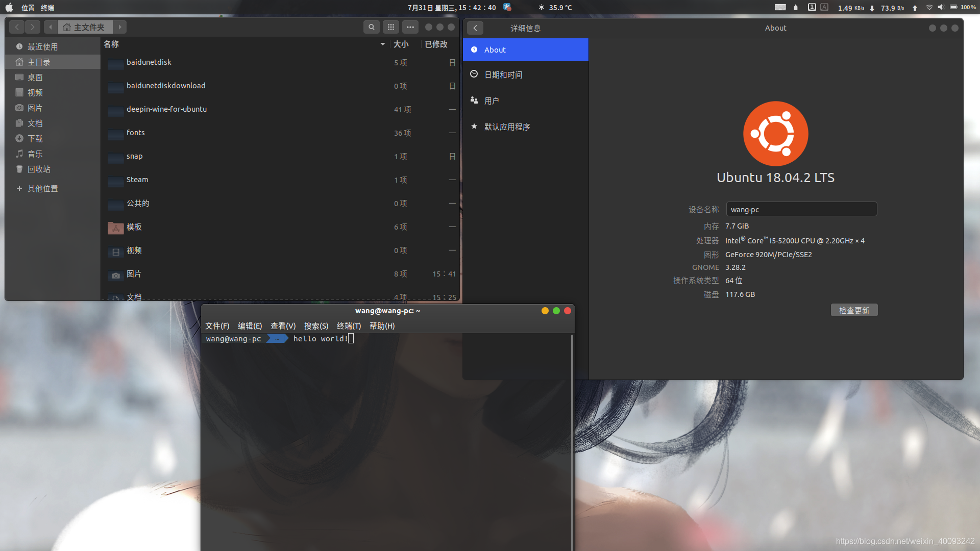Select the 视频 folder icon in file list

tap(116, 251)
